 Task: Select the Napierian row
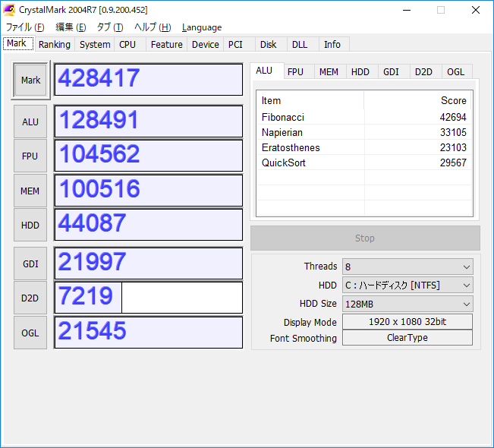[364, 132]
